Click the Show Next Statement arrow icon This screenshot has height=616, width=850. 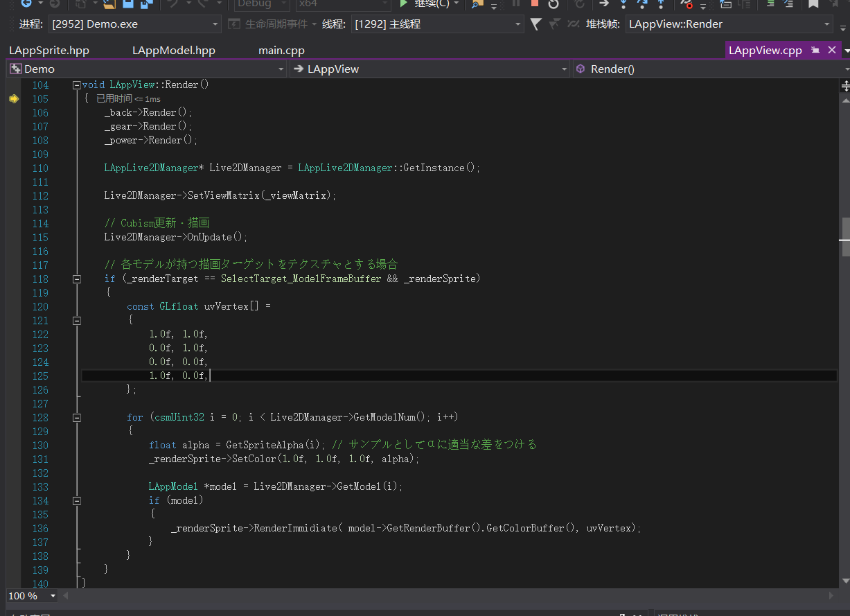coord(603,3)
